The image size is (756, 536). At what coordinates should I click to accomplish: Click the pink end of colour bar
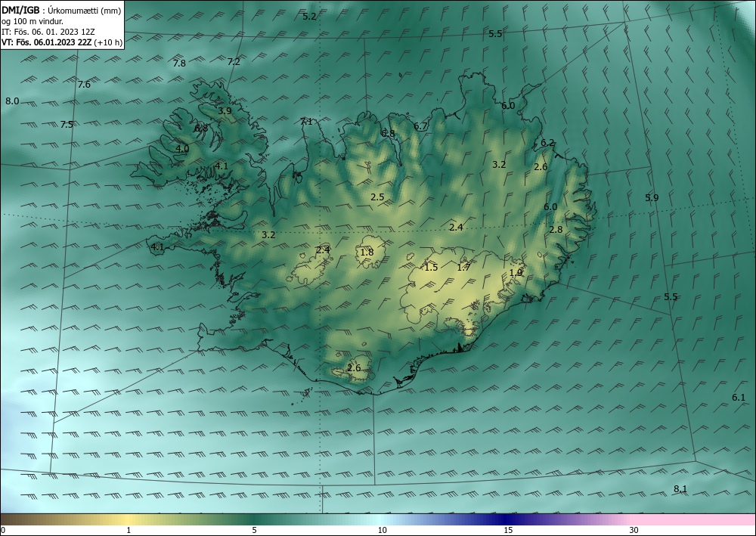click(x=694, y=519)
